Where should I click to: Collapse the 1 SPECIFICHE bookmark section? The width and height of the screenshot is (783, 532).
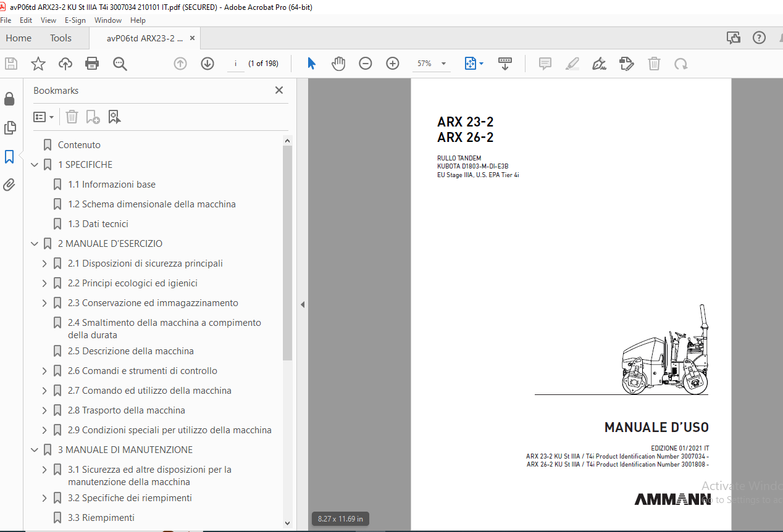tap(35, 165)
